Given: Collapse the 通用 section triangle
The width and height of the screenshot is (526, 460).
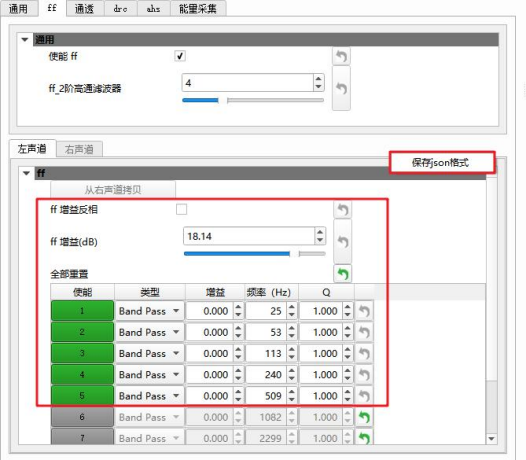Looking at the screenshot, I should tap(24, 40).
